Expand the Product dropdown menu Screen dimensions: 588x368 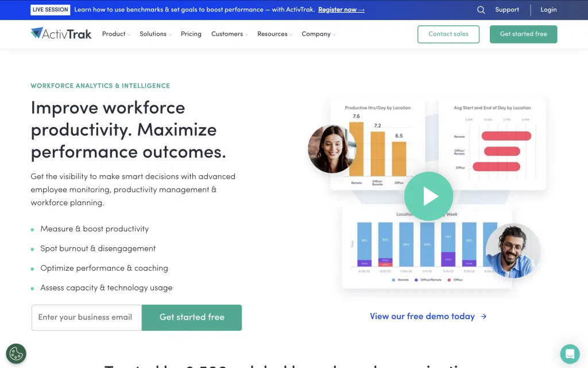(116, 34)
